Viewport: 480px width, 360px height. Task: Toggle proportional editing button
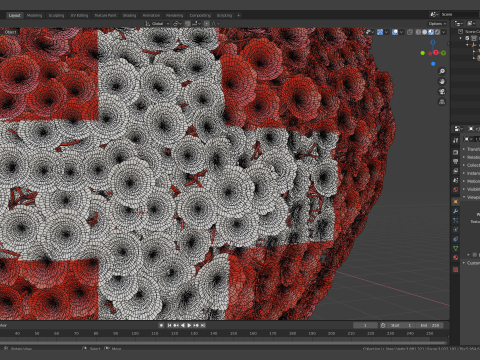[207, 24]
